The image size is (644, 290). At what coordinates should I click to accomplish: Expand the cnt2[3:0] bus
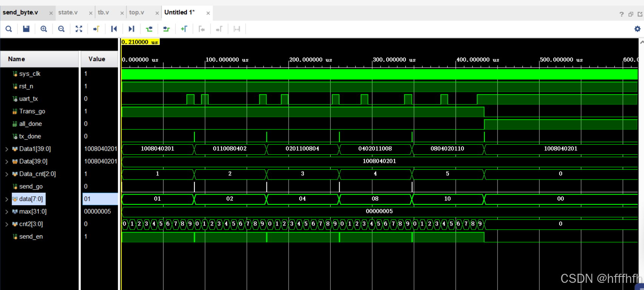pyautogui.click(x=6, y=224)
